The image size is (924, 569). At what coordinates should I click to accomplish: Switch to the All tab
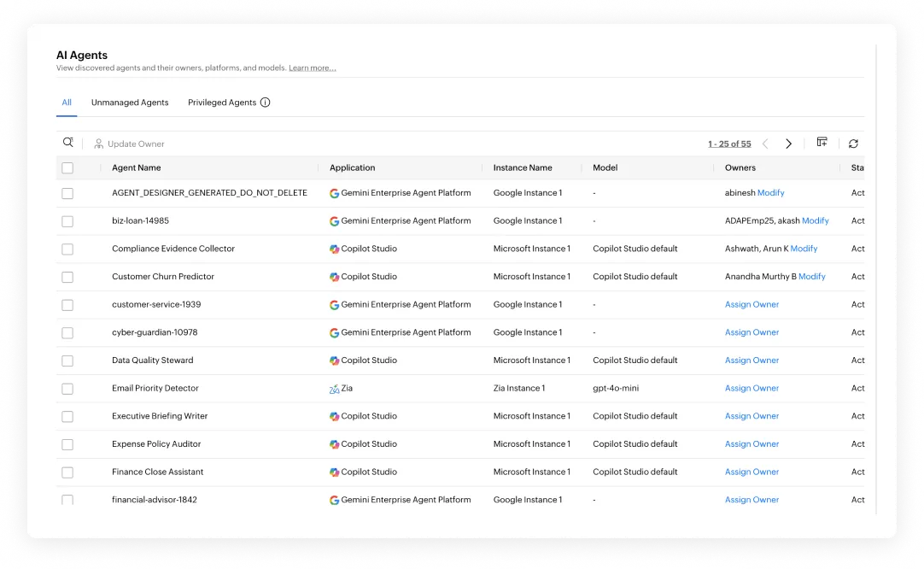pos(67,103)
